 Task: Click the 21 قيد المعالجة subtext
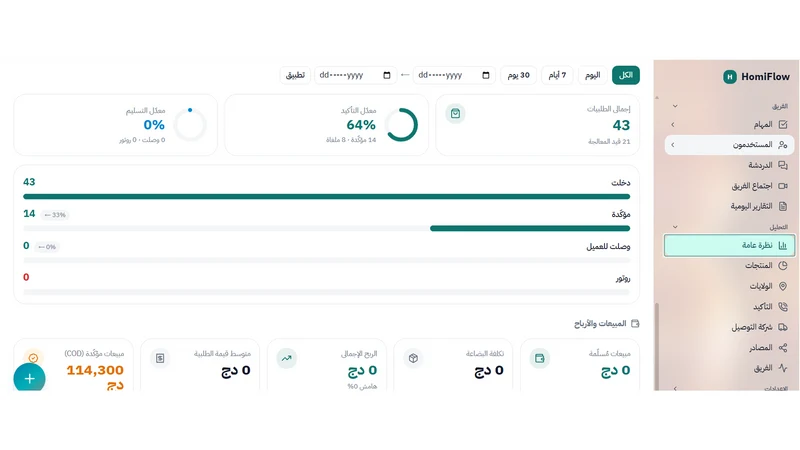(x=609, y=141)
